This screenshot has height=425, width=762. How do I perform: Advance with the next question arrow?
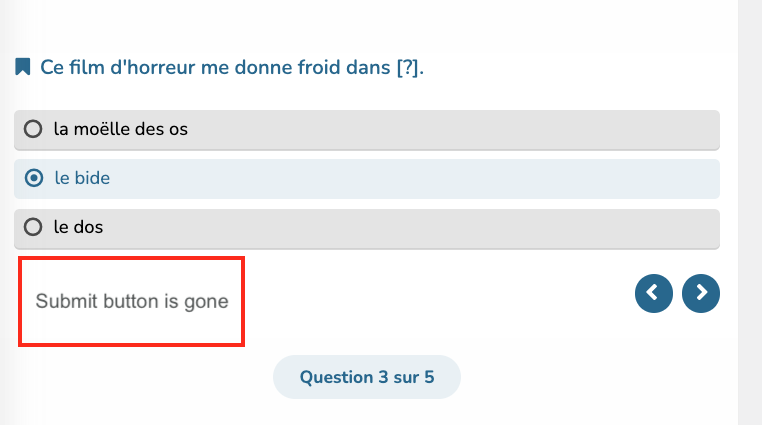click(701, 293)
